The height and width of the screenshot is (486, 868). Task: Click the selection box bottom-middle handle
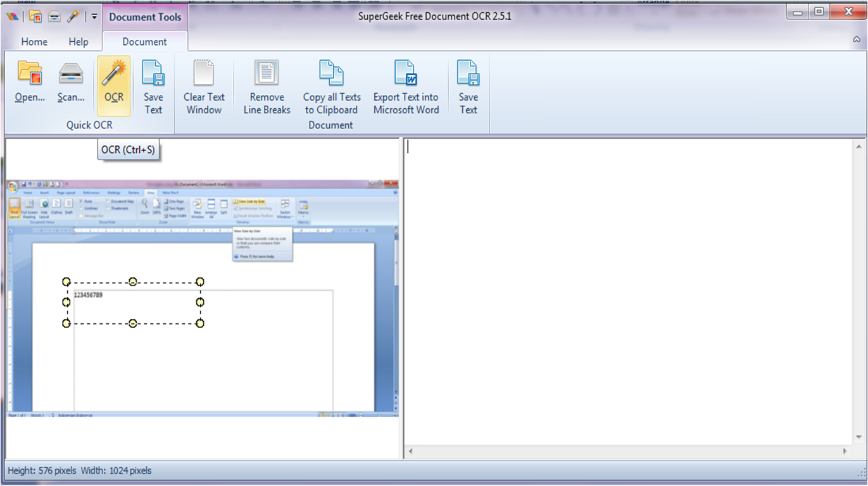(x=133, y=323)
